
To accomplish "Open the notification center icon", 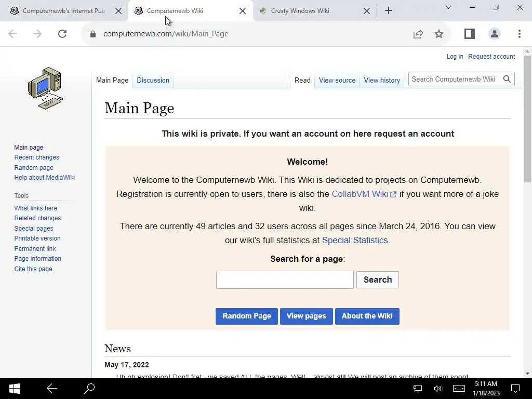I will coord(515,389).
